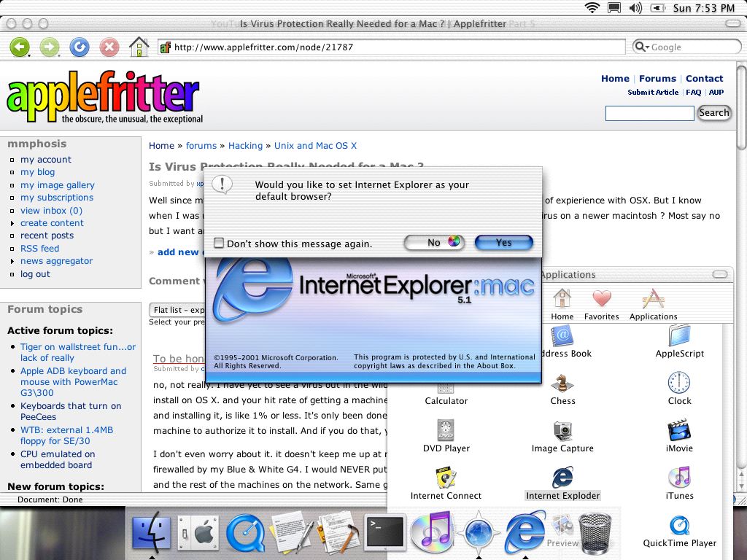The height and width of the screenshot is (560, 747).
Task: Toggle the Applications window toolbar pill button
Action: point(720,274)
